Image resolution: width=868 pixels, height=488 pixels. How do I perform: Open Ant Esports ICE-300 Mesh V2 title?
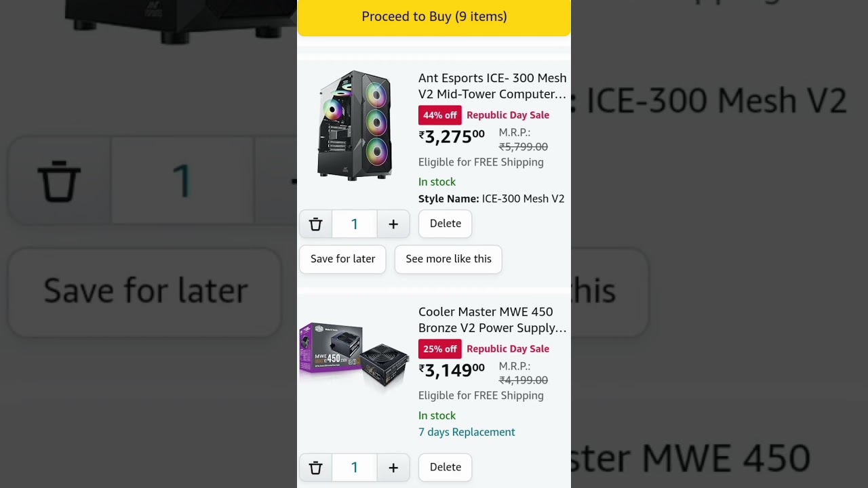click(492, 86)
